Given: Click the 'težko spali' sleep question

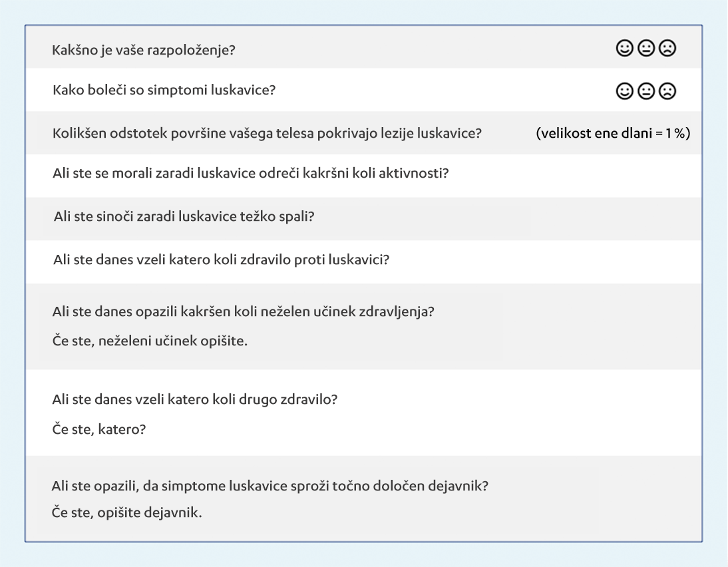Looking at the screenshot, I should (x=184, y=217).
